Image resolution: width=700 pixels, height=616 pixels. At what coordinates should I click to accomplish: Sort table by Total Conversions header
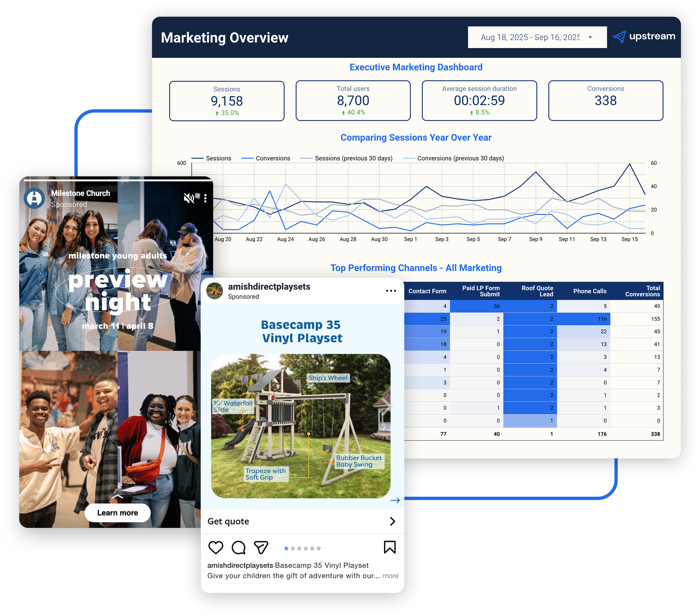click(x=643, y=291)
